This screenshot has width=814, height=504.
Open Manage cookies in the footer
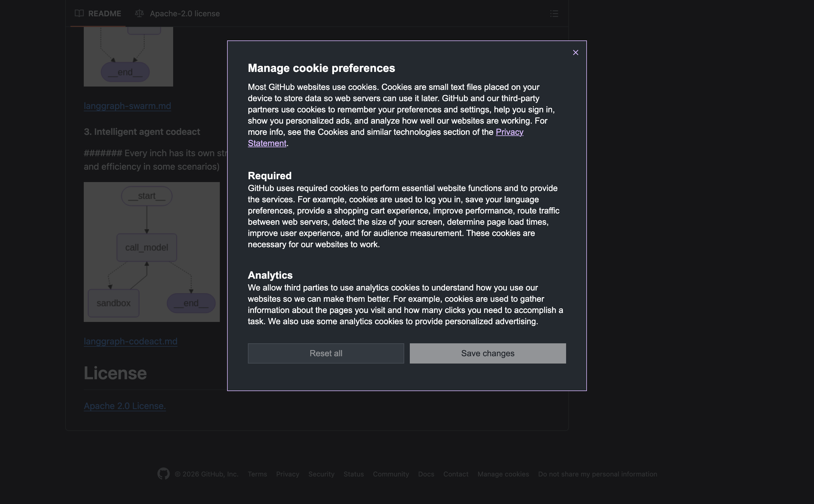[x=503, y=474]
